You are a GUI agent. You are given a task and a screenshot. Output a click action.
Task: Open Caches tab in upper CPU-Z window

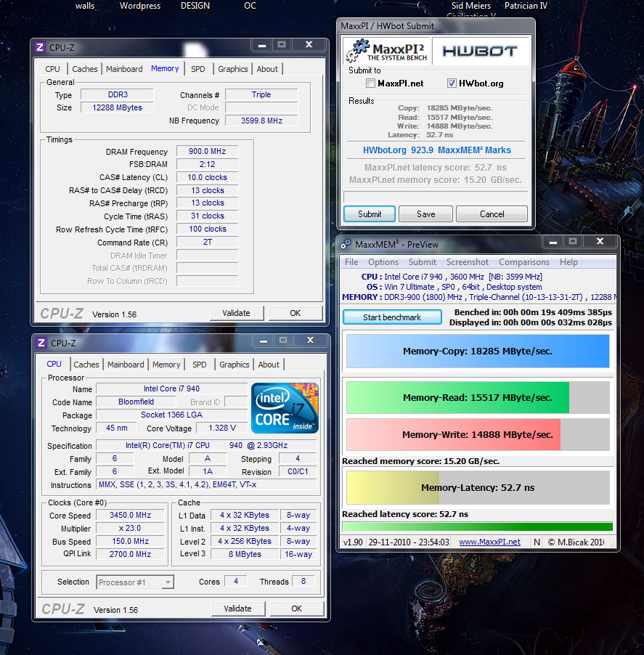point(85,69)
